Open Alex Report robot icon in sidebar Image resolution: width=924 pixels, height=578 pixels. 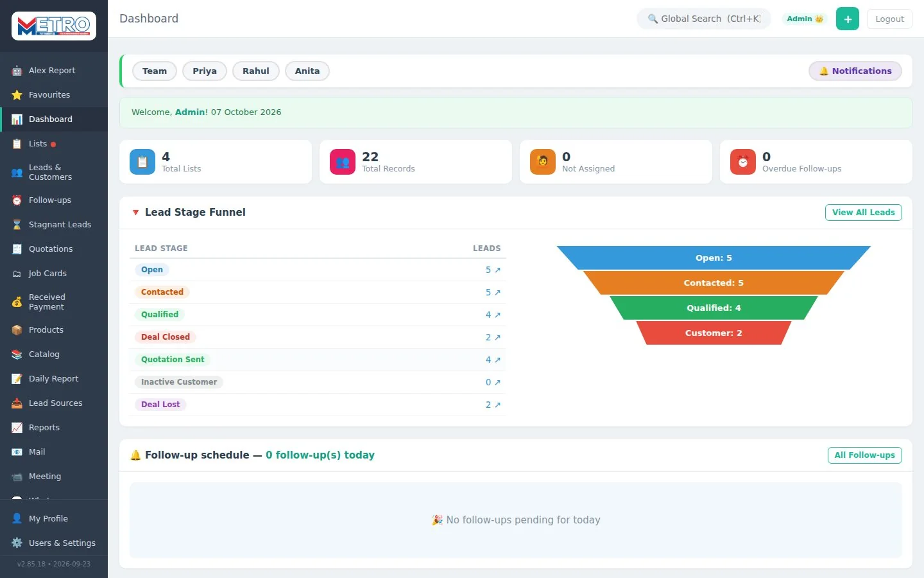tap(17, 71)
